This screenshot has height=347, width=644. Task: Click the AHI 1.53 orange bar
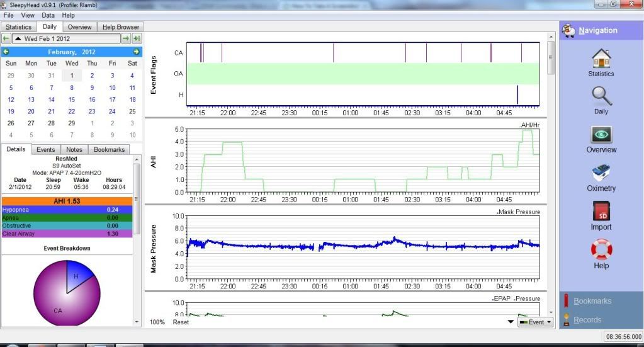click(67, 202)
